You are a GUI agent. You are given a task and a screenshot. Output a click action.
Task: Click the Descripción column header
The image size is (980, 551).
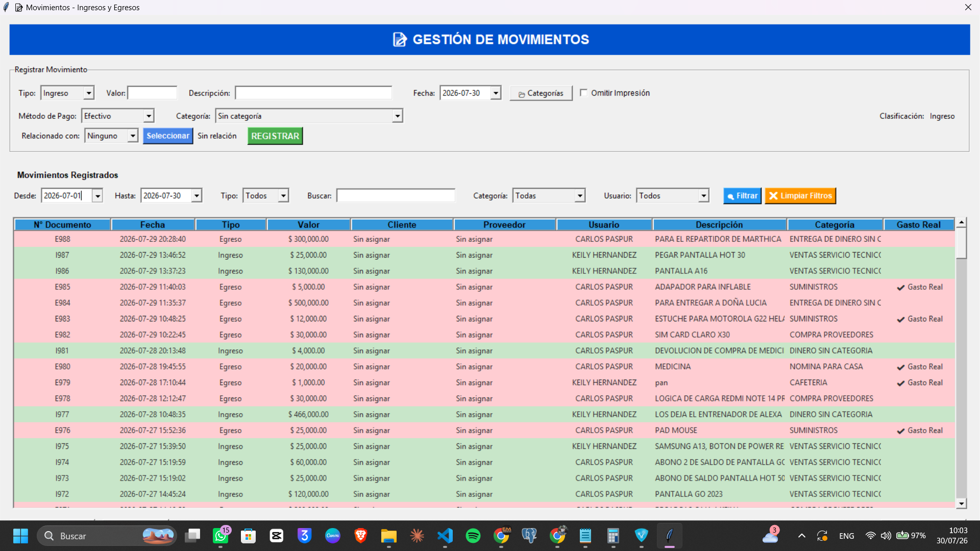coord(719,225)
